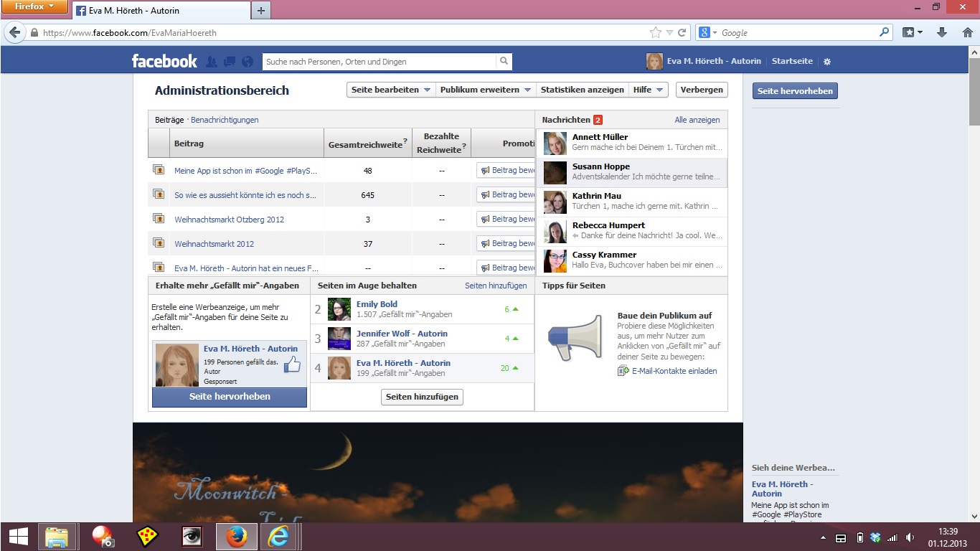980x551 pixels.
Task: Open Windows Start button
Action: [x=18, y=537]
